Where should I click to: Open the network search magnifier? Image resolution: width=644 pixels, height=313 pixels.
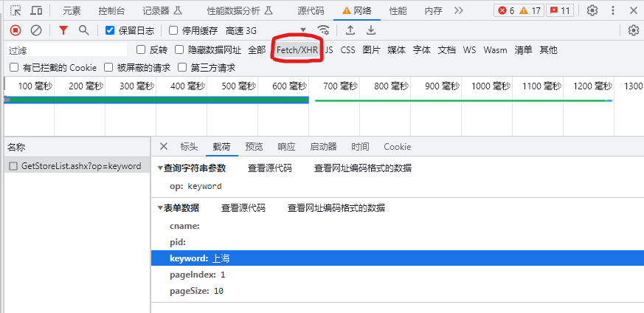click(84, 30)
